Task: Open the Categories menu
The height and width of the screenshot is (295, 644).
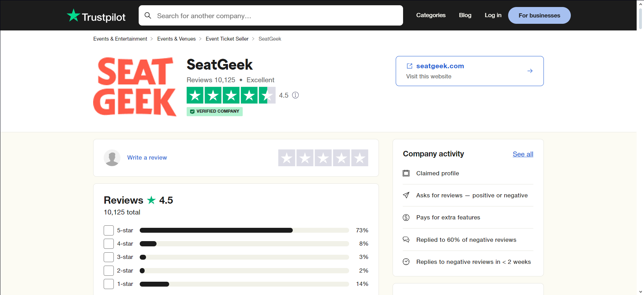Action: [x=431, y=15]
